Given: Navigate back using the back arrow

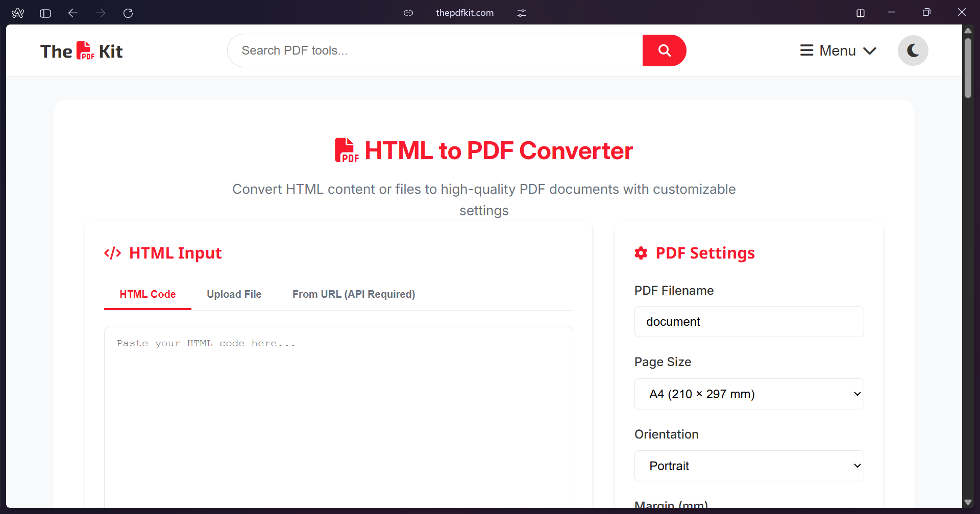Looking at the screenshot, I should (x=73, y=13).
